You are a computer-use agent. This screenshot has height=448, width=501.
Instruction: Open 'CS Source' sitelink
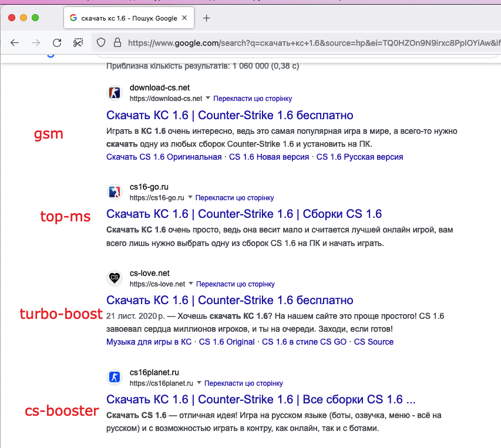(374, 342)
